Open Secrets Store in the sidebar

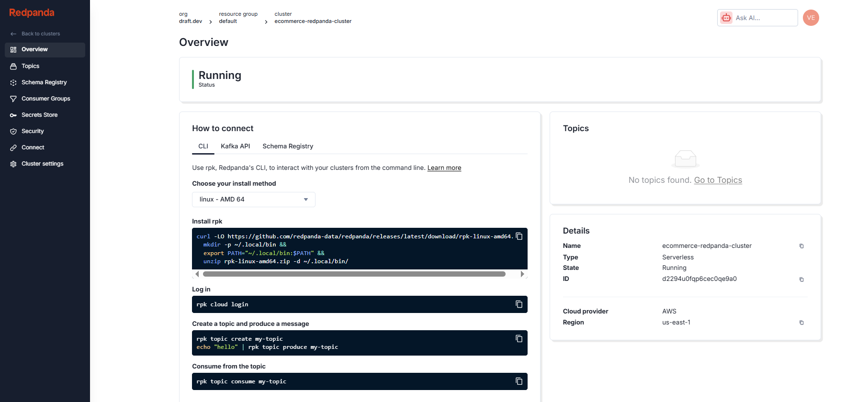[45, 115]
